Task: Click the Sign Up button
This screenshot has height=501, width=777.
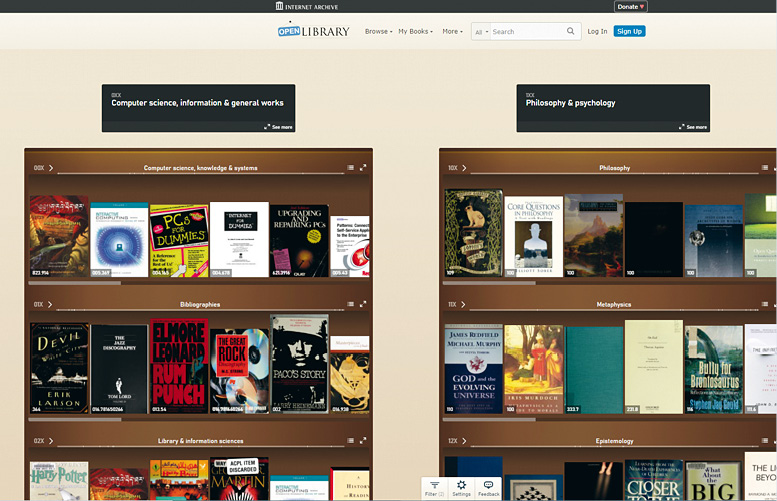Action: (x=629, y=31)
